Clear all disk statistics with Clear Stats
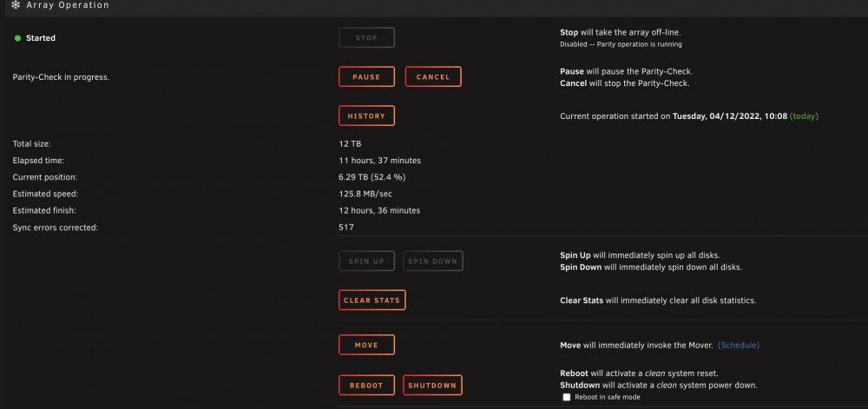868x409 pixels. click(x=372, y=300)
